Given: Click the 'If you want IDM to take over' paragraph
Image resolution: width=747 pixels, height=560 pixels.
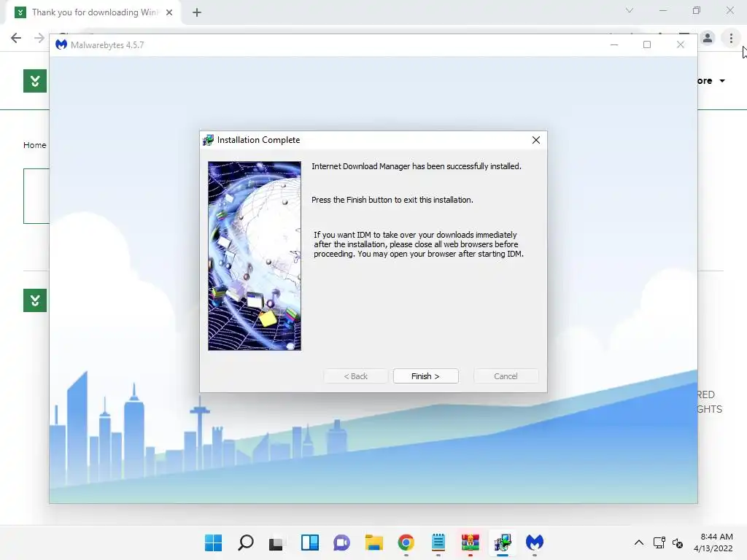Looking at the screenshot, I should pyautogui.click(x=418, y=244).
